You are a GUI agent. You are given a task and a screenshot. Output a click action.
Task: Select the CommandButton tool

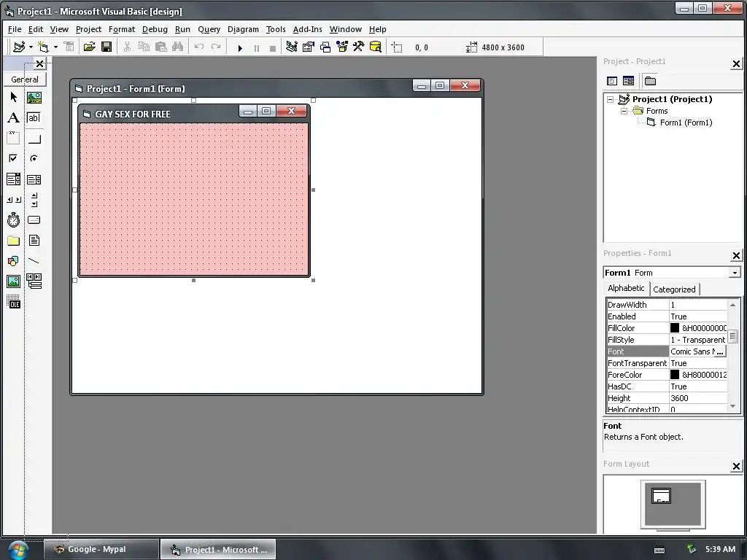coord(34,138)
